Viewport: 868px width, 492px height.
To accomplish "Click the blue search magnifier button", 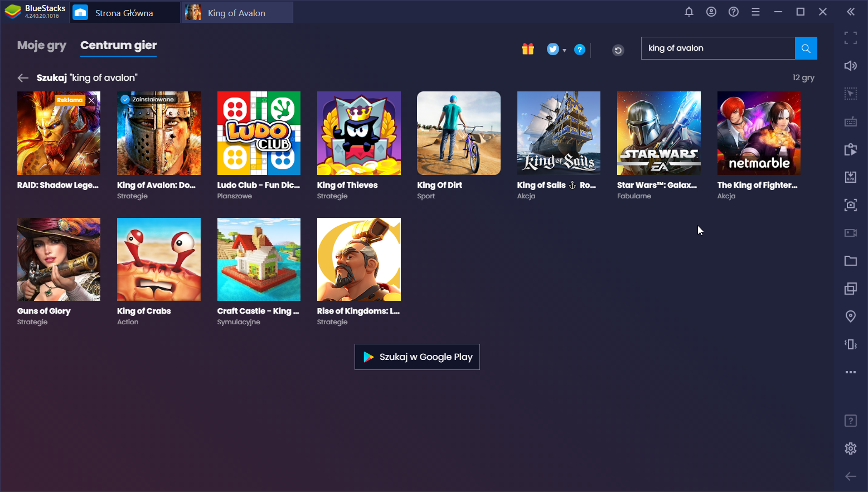I will tap(806, 48).
